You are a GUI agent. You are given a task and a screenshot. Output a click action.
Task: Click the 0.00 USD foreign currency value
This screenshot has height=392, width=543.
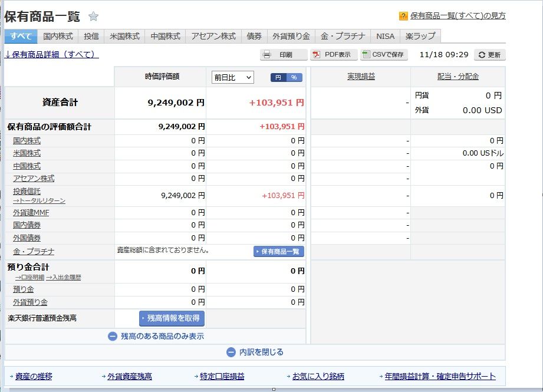482,110
